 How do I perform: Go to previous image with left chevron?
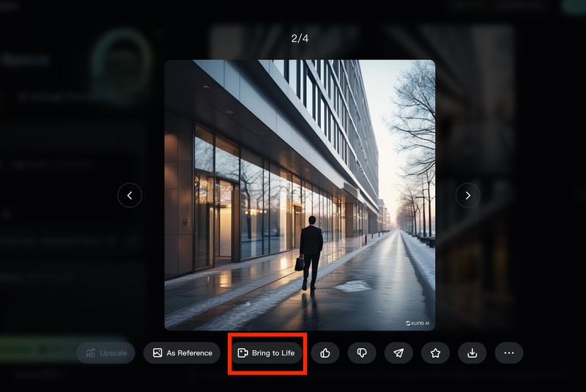(130, 195)
